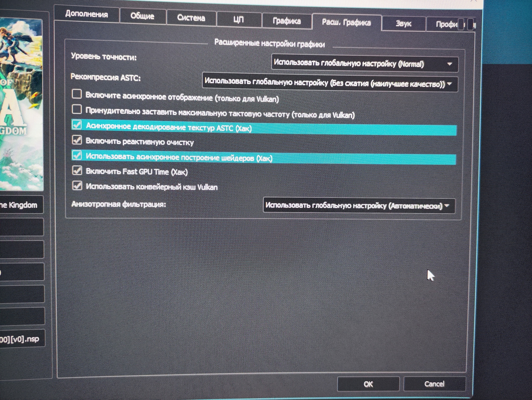
Task: Switch to the Графика tab
Action: [287, 21]
